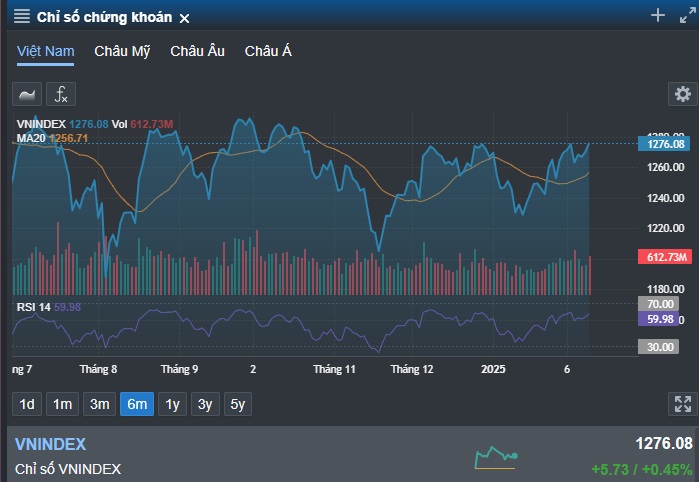
Task: Open the fx indicators function button
Action: pyautogui.click(x=61, y=94)
